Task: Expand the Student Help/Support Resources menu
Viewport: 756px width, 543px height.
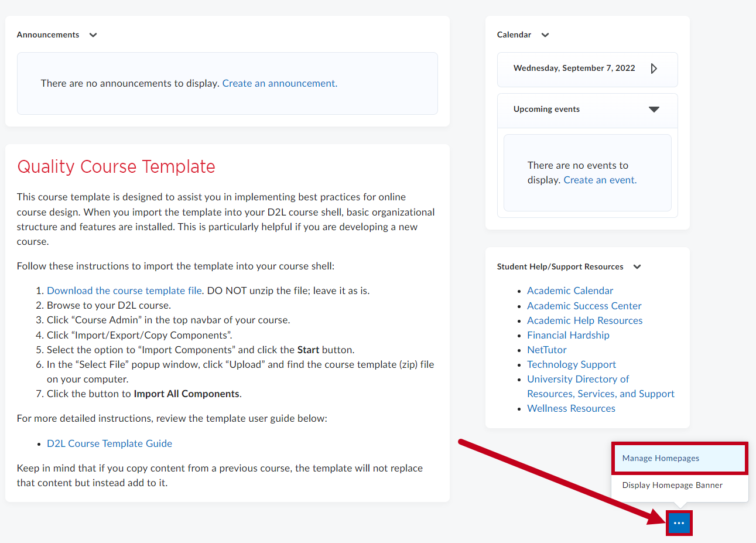Action: point(637,267)
